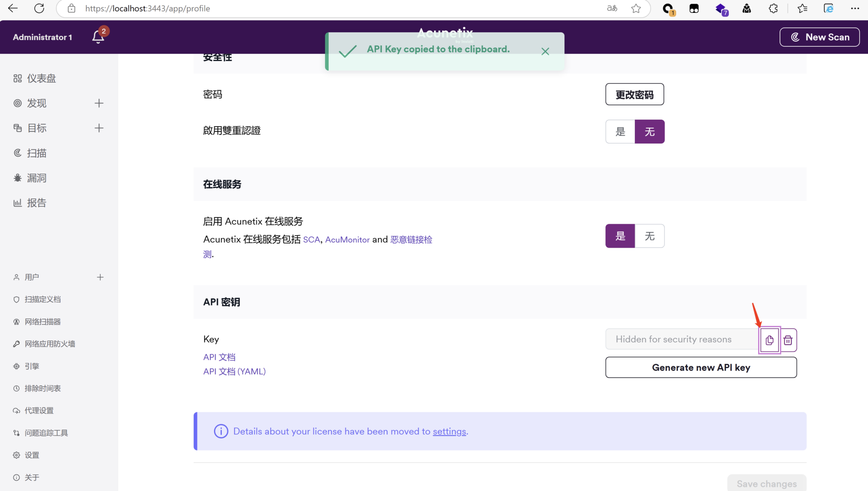This screenshot has height=491, width=868.
Task: Open notifications via the bell icon
Action: pos(97,37)
